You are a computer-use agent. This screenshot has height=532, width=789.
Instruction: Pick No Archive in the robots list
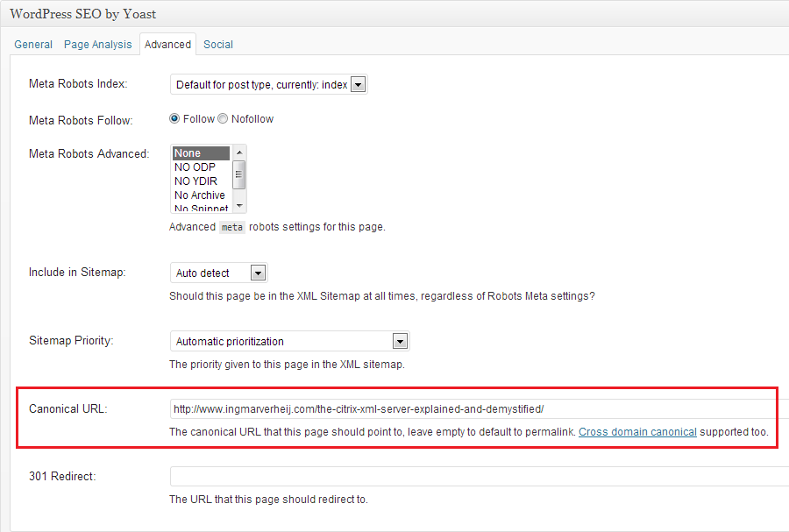[x=200, y=195]
